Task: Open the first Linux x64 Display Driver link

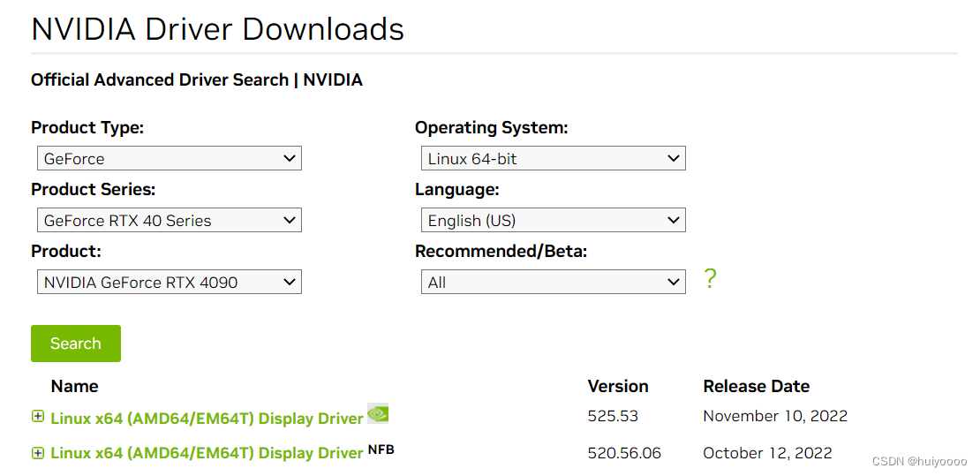Action: (207, 418)
